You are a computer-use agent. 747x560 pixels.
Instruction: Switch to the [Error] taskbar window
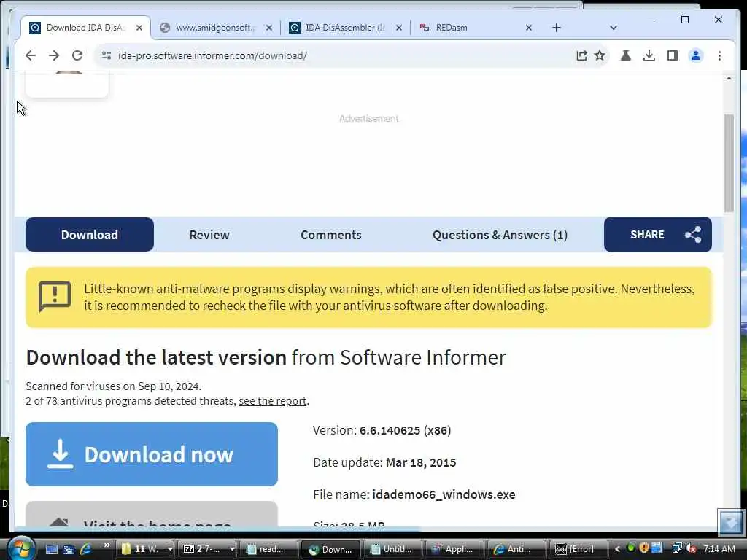(578, 549)
